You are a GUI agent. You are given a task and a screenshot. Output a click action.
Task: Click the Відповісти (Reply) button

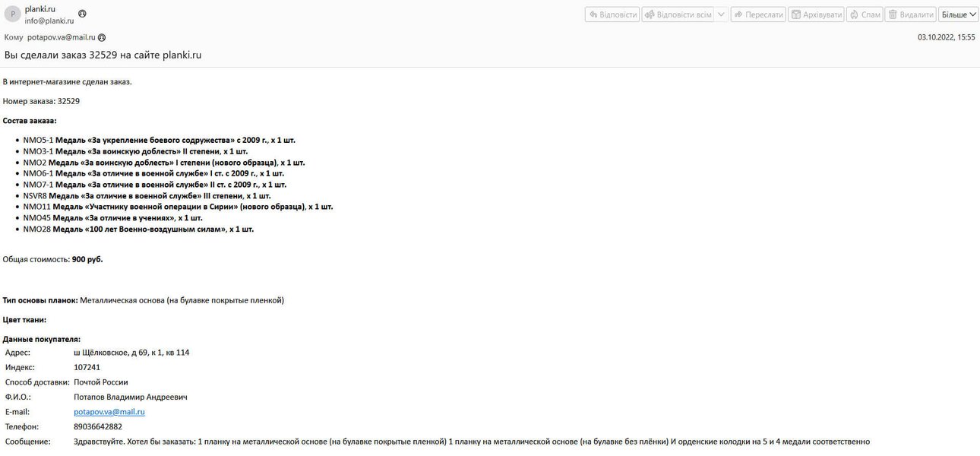point(612,14)
